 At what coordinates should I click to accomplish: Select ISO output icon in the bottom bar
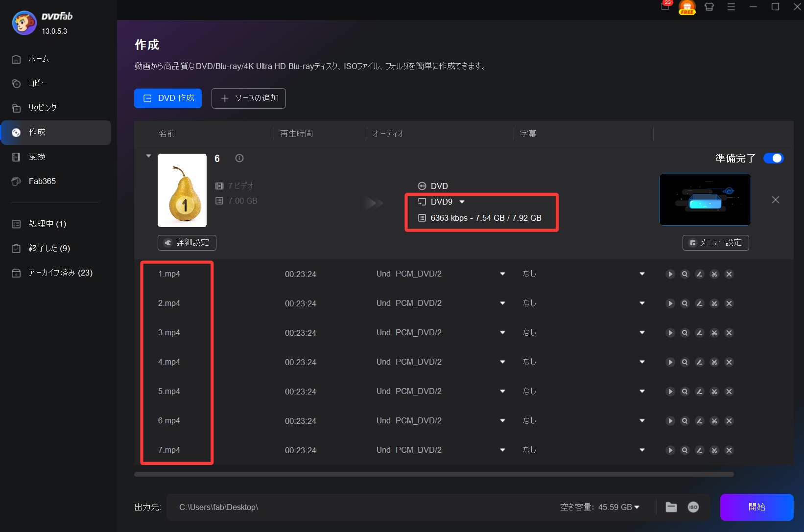tap(693, 507)
